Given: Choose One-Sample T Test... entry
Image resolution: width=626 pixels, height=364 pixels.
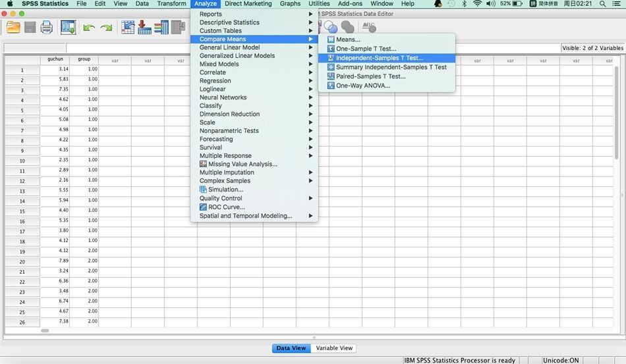Looking at the screenshot, I should tap(386, 49).
